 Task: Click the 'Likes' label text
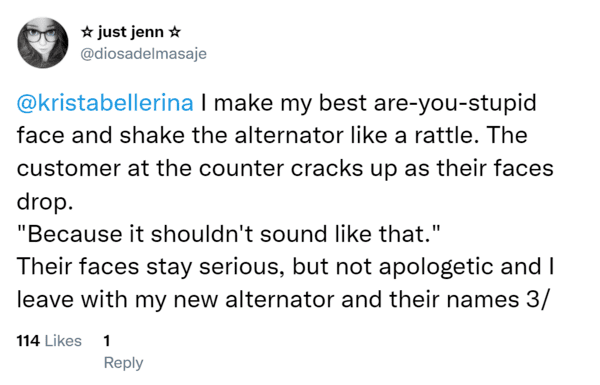[x=63, y=341]
